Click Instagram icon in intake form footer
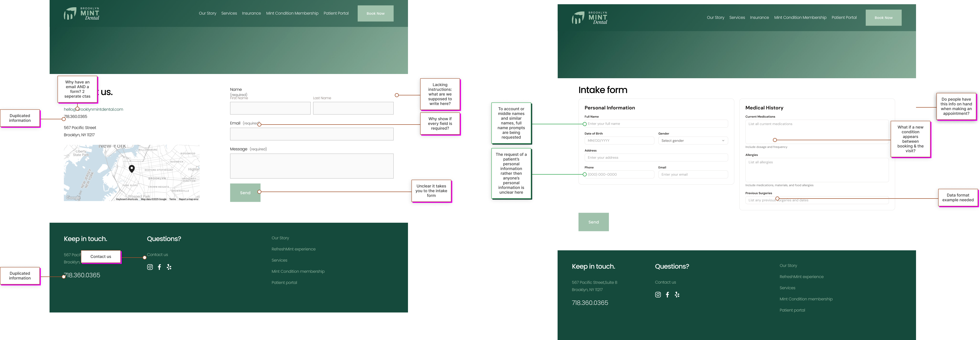 pyautogui.click(x=658, y=295)
